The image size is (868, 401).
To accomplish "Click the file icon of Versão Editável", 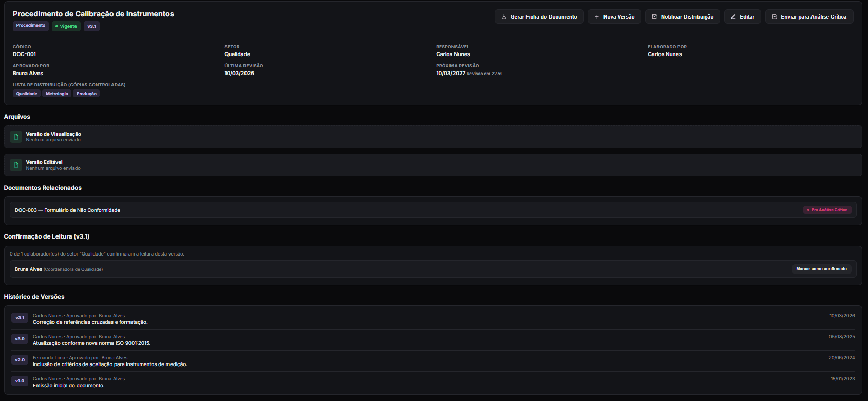I will pyautogui.click(x=16, y=165).
